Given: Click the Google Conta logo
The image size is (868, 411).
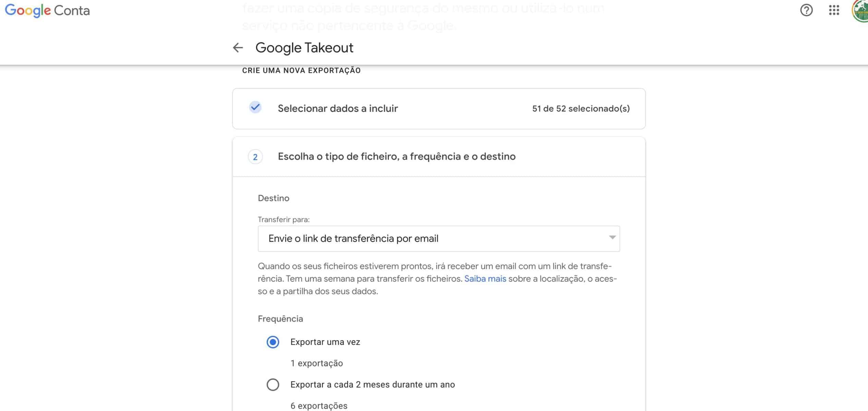Looking at the screenshot, I should pos(47,10).
